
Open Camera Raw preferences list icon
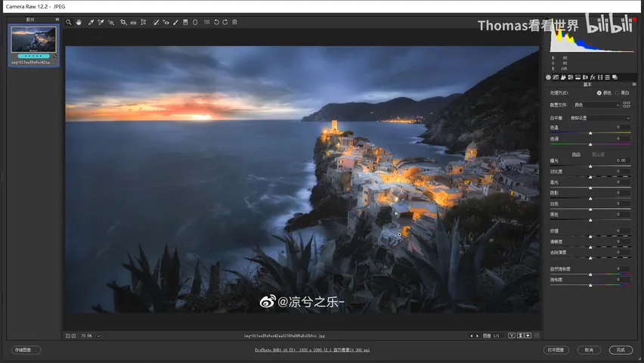pos(206,22)
